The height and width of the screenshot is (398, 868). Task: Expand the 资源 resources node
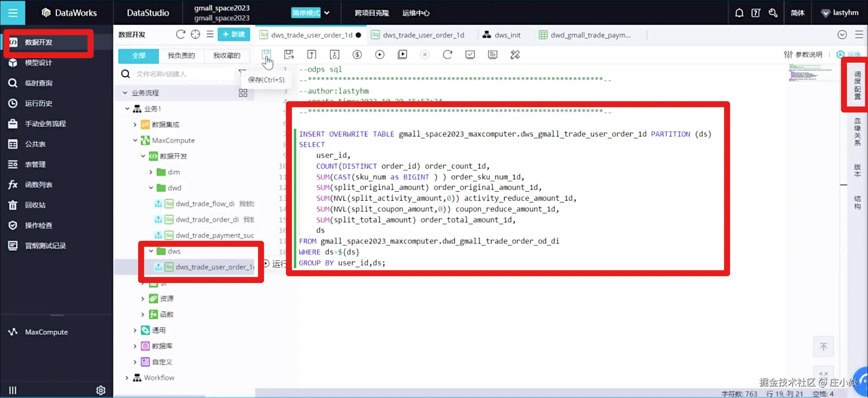[143, 298]
